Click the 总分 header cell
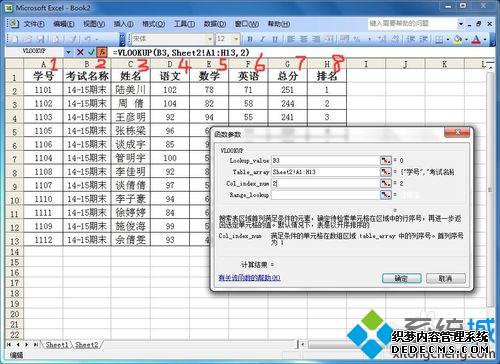500x364 pixels. (288, 76)
